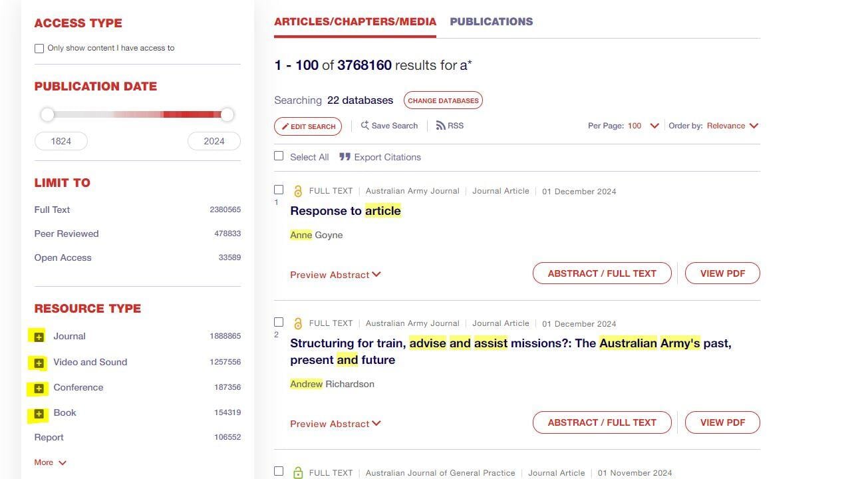Click the open-access lock icon on result 1
The height and width of the screenshot is (479, 868).
[298, 192]
